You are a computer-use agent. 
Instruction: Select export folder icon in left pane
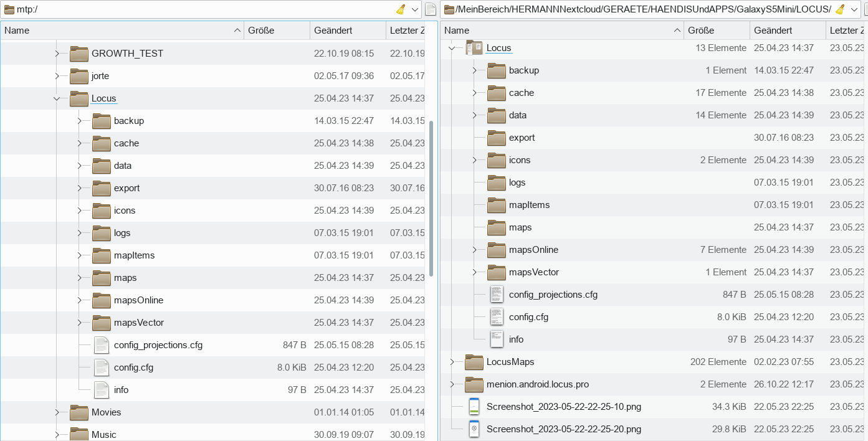[x=102, y=188]
